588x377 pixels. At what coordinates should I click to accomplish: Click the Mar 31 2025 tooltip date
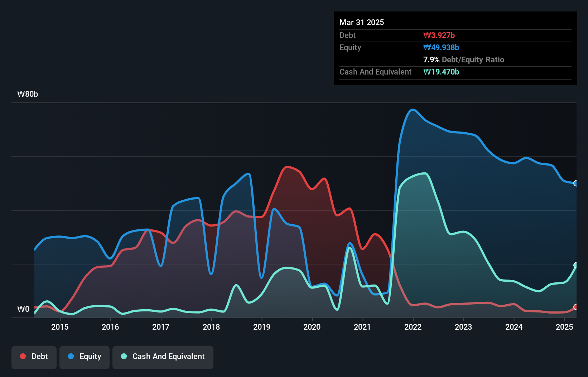pyautogui.click(x=362, y=22)
